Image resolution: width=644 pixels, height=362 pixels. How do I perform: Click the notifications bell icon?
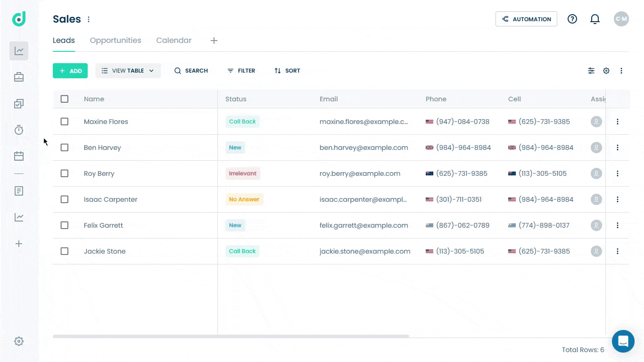595,19
